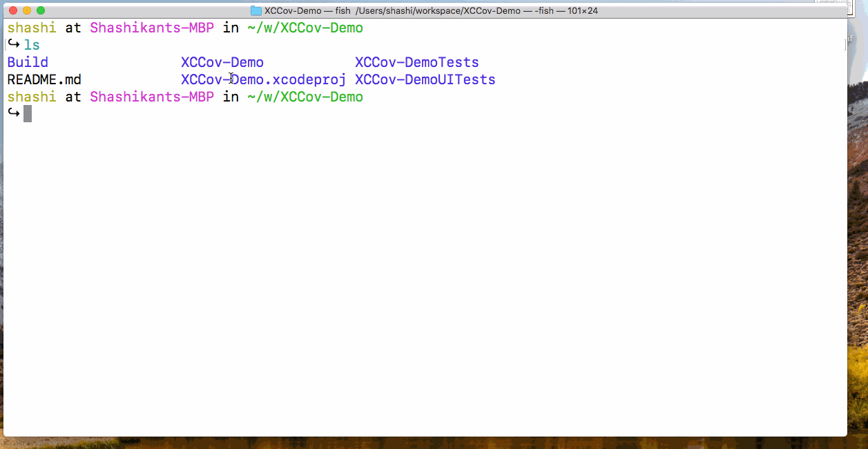
Task: Click 'Shashikants-MBP' in the first prompt line
Action: tap(152, 28)
